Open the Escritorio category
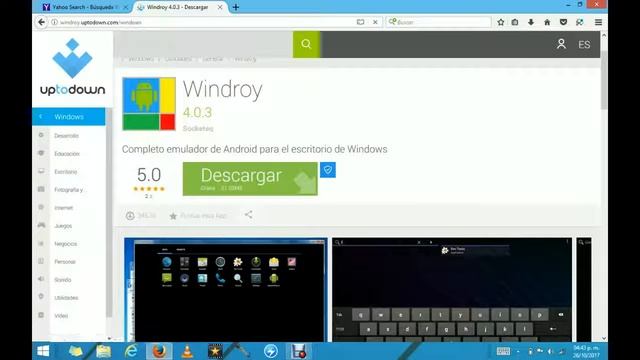The width and height of the screenshot is (640, 360). [65, 172]
